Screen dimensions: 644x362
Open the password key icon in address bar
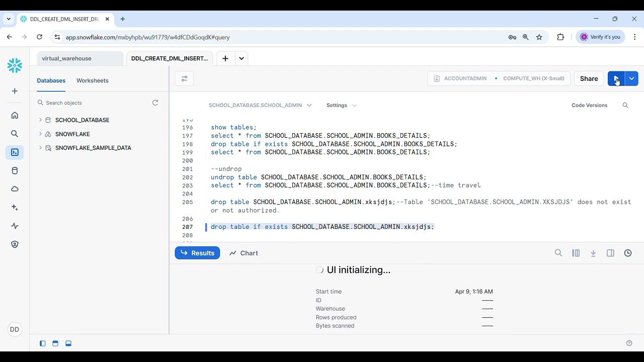click(512, 37)
